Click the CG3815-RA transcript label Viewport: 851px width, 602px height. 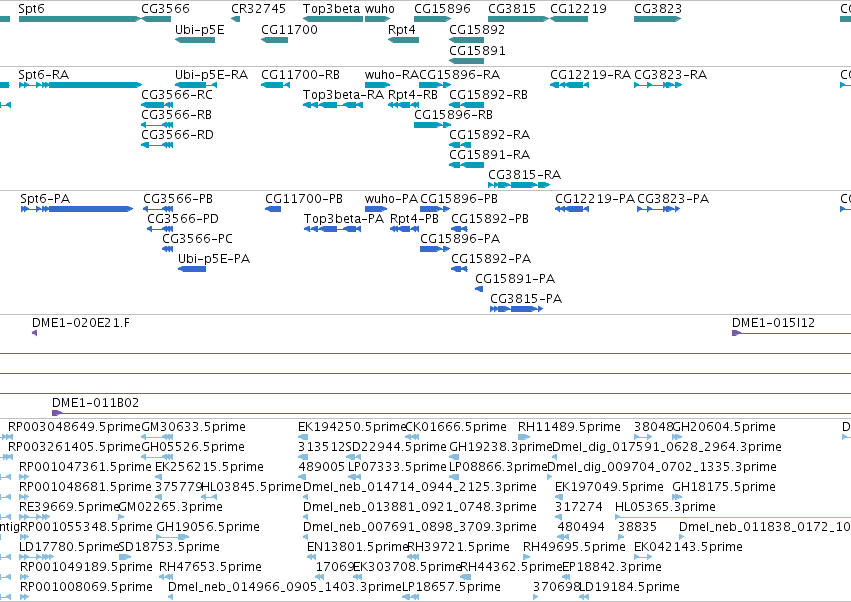click(524, 175)
